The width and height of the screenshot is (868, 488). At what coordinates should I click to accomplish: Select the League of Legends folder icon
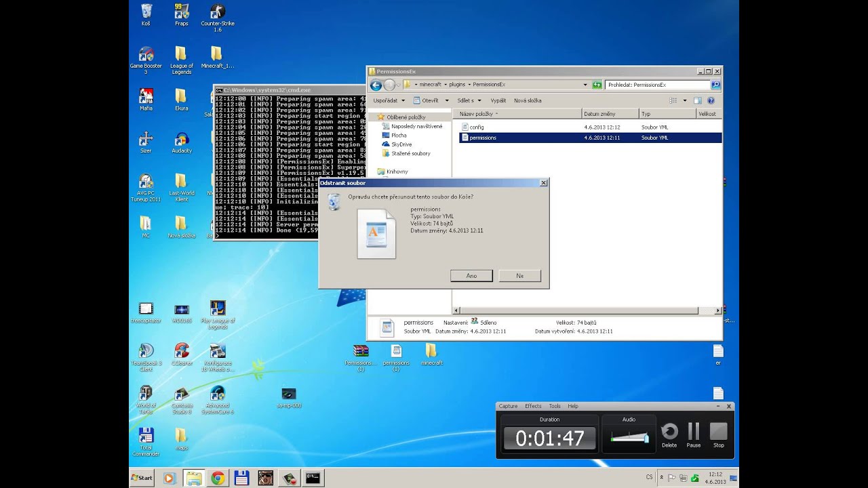[x=182, y=60]
